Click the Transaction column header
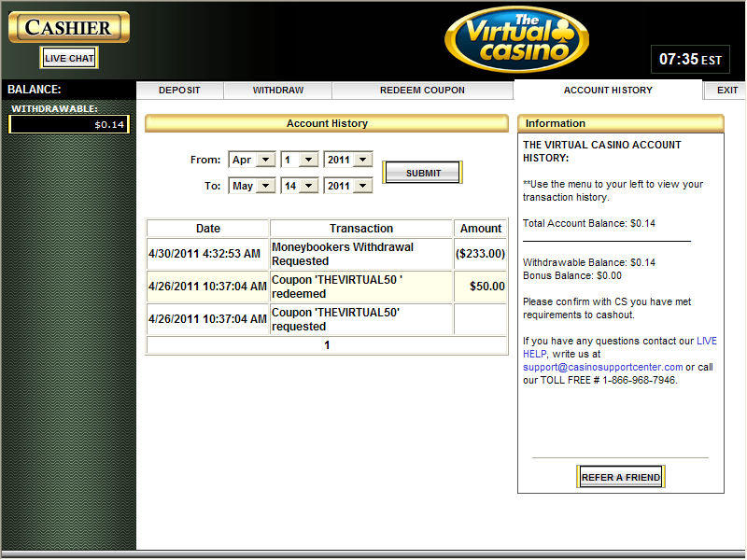747x560 pixels. (361, 229)
